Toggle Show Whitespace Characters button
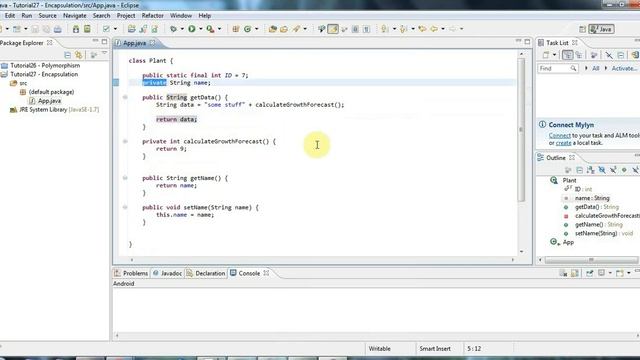Screen dimensions: 640x360 [366, 29]
